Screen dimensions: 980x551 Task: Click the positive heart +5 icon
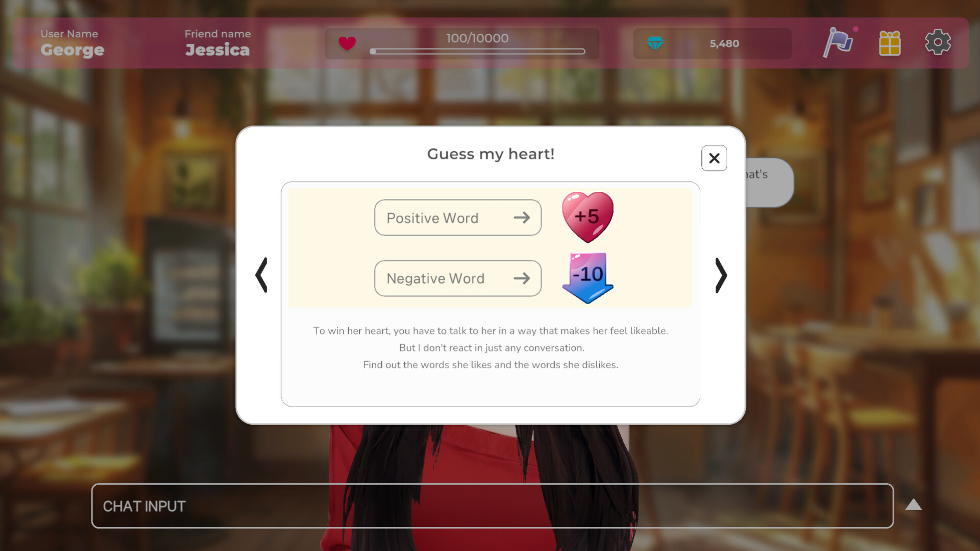point(586,218)
